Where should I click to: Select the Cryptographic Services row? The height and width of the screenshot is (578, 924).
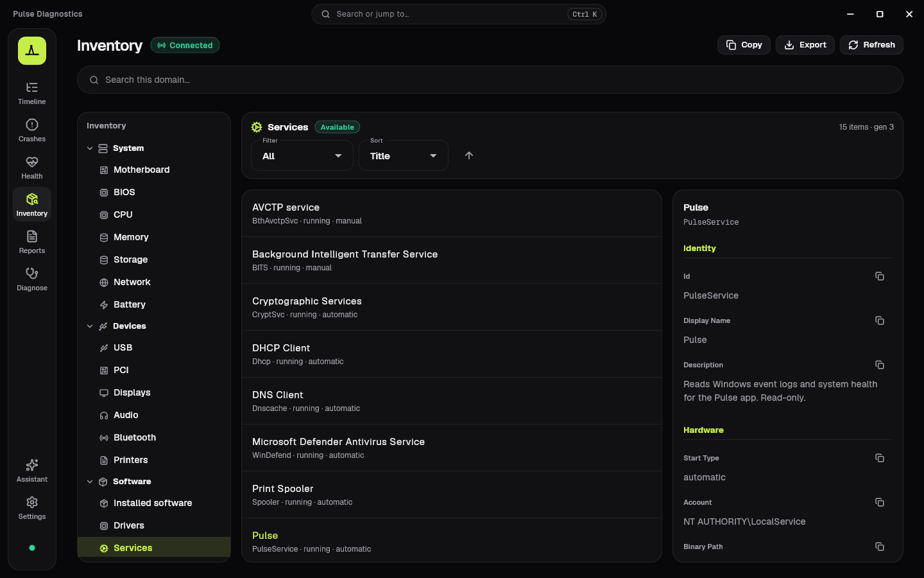(x=452, y=308)
